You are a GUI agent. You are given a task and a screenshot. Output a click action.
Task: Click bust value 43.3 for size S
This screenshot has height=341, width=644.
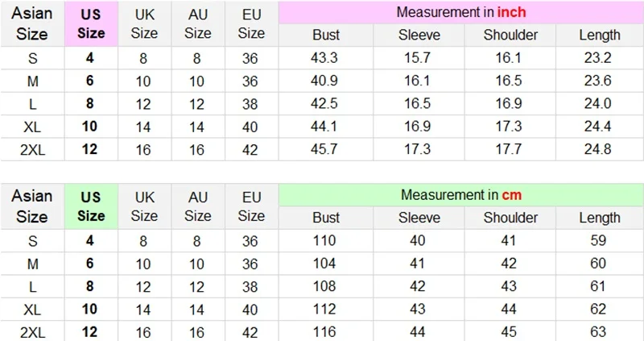pyautogui.click(x=326, y=58)
